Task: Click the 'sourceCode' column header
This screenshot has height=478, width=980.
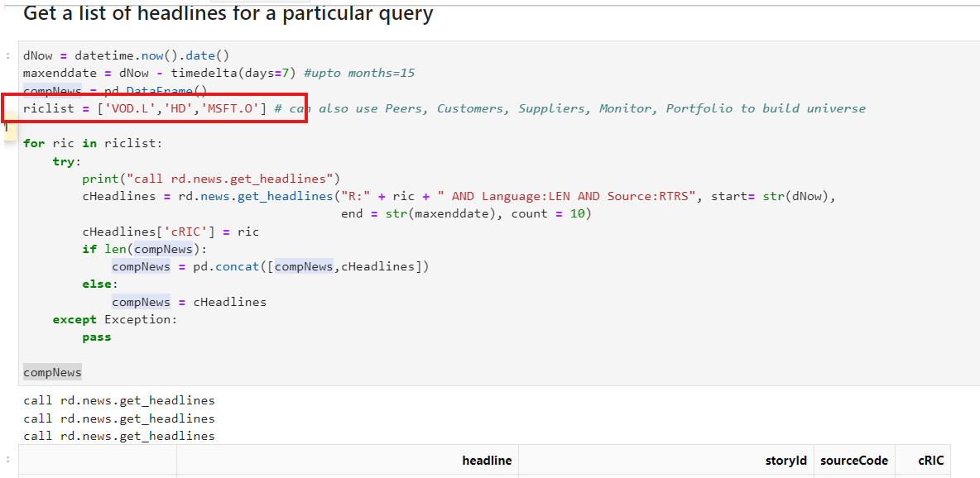Action: click(853, 461)
